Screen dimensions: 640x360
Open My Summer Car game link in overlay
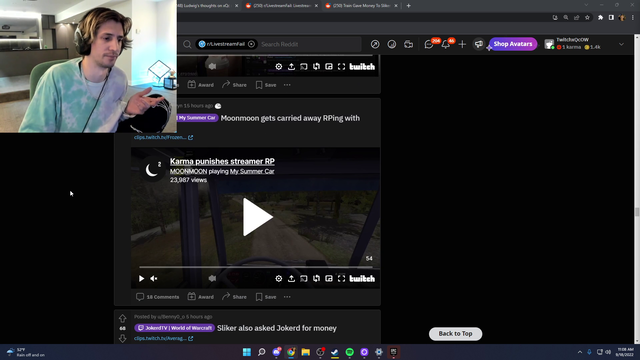[252, 171]
